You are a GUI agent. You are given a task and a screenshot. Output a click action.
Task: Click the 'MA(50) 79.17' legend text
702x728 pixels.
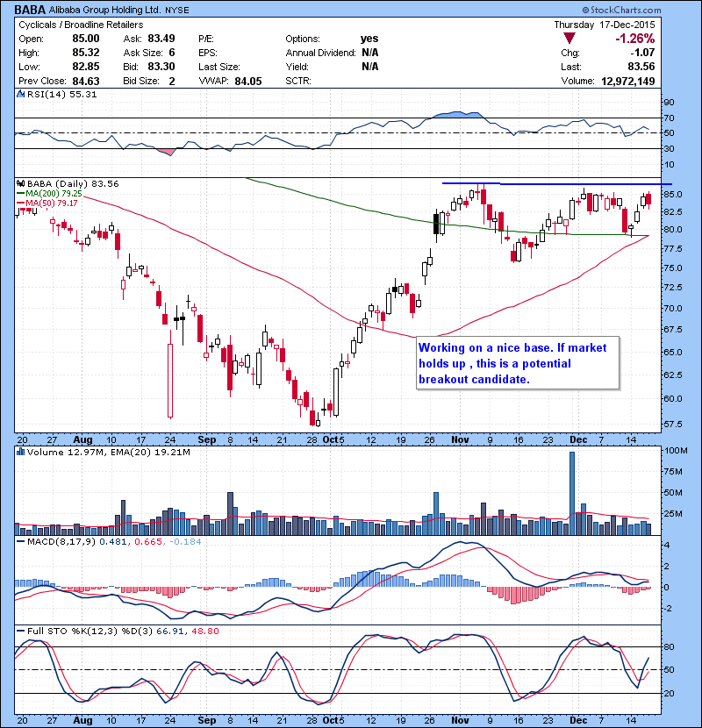(x=52, y=203)
